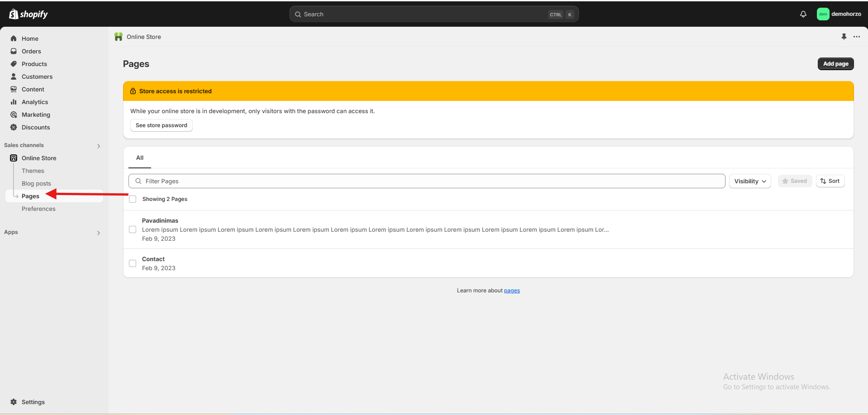
Task: Click the Filter Pages input field
Action: coord(430,181)
